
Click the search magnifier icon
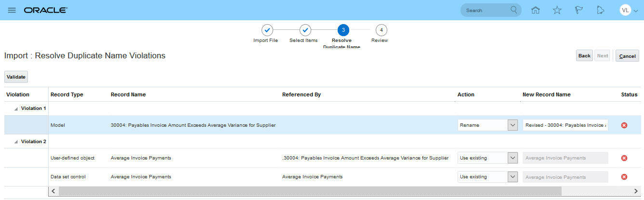coord(514,10)
